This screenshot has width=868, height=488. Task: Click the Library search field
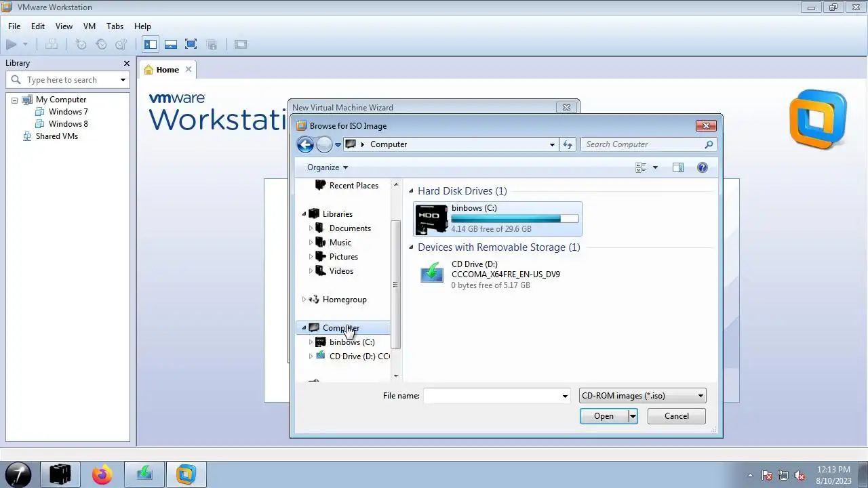coord(68,80)
